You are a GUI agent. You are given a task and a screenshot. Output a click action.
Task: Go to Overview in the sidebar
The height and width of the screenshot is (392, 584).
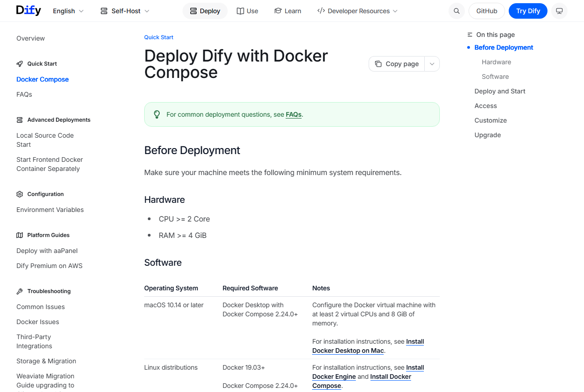pyautogui.click(x=31, y=38)
